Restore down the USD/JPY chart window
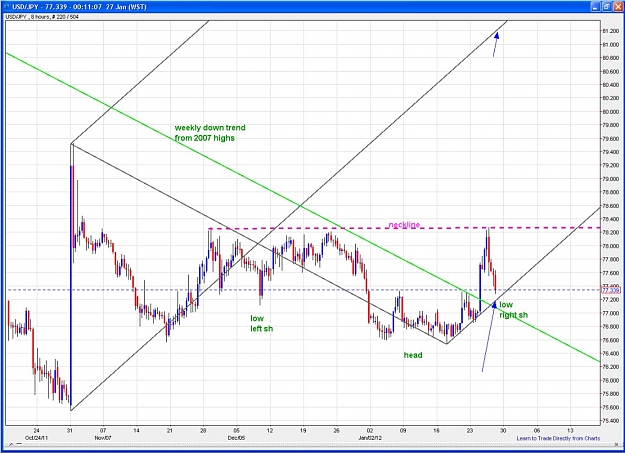Screen dimensions: 625x453 pos(606,6)
